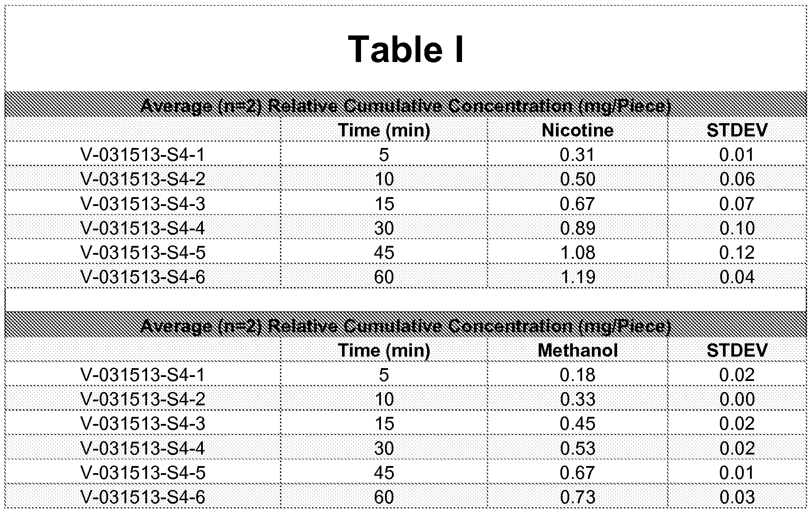Click the "Table I" title
The image size is (812, 513).
point(406,49)
